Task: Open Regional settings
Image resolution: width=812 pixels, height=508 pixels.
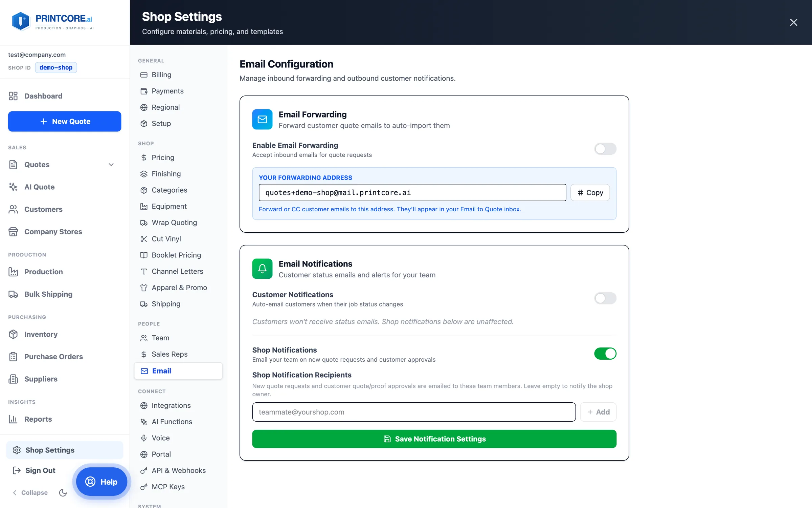Action: (x=178, y=107)
